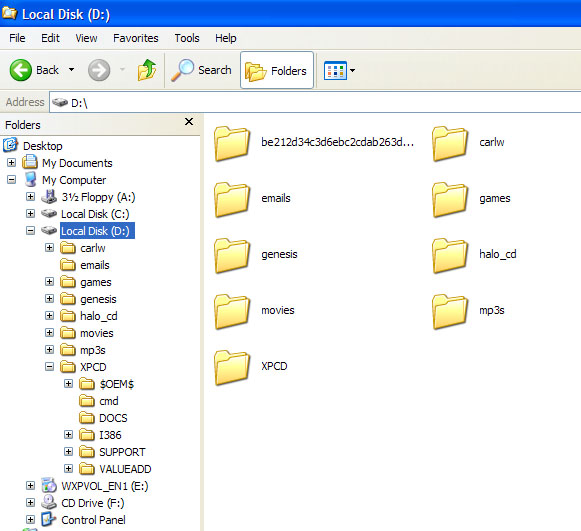Collapse Local Disk (D:) node

[x=30, y=231]
